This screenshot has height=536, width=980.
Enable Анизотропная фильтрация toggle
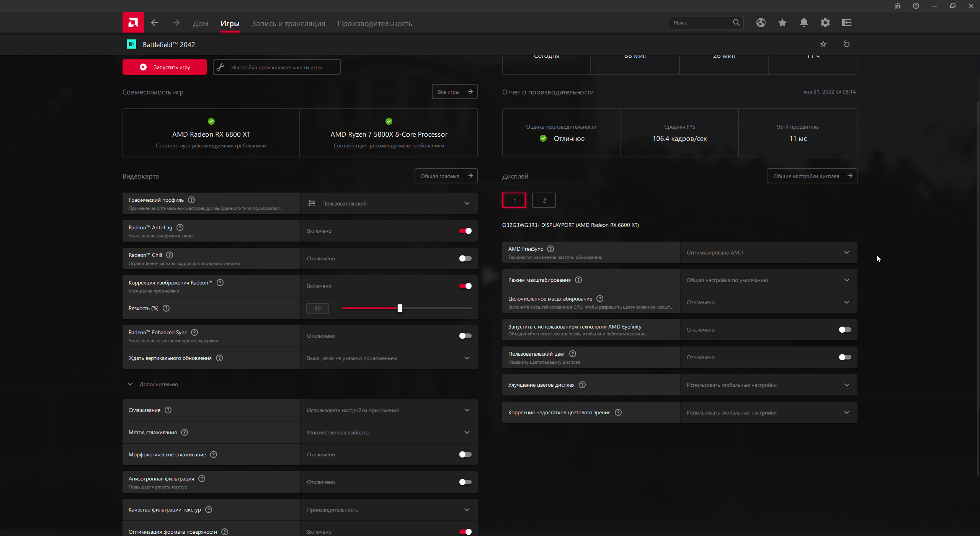465,482
